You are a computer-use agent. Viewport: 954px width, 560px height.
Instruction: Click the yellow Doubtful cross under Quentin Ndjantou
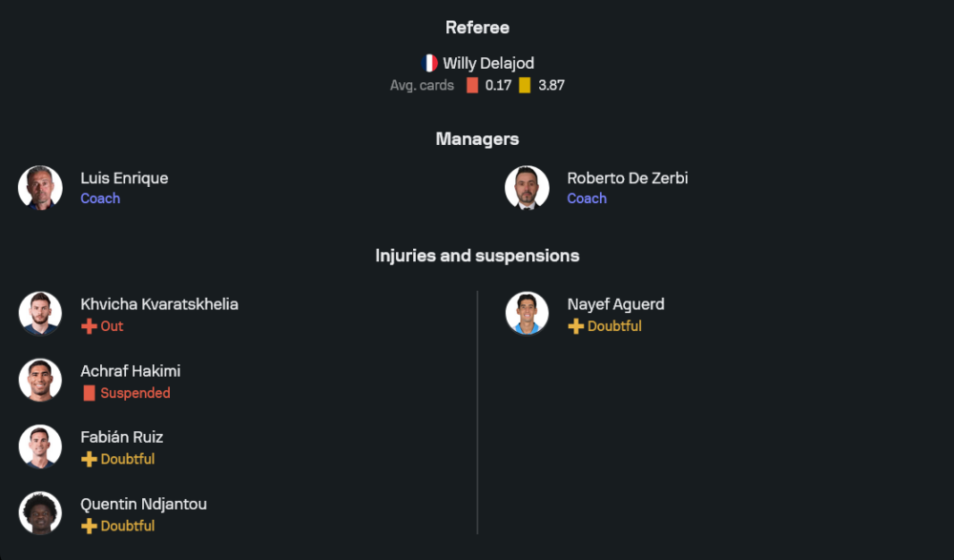(x=89, y=527)
